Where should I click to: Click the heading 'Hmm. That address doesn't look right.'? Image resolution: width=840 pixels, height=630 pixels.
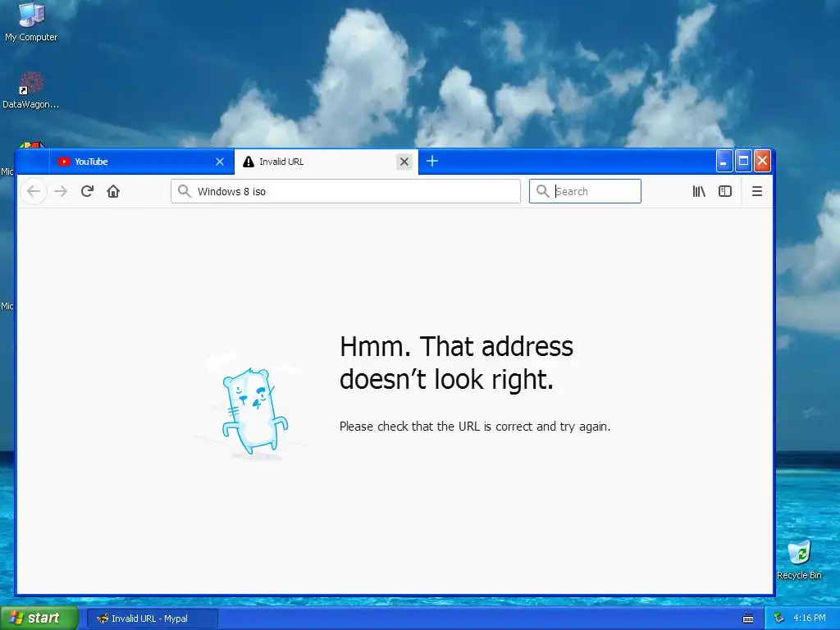(x=456, y=363)
